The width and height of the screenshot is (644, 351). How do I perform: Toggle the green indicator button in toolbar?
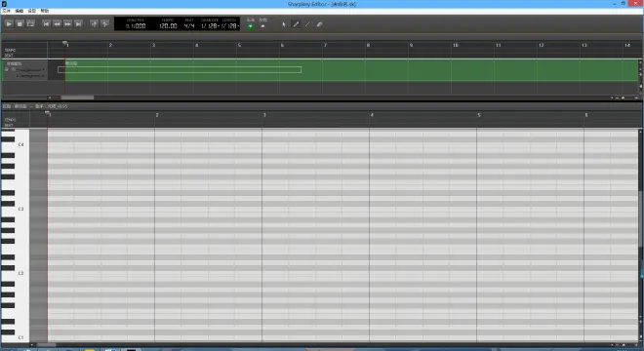tap(251, 26)
